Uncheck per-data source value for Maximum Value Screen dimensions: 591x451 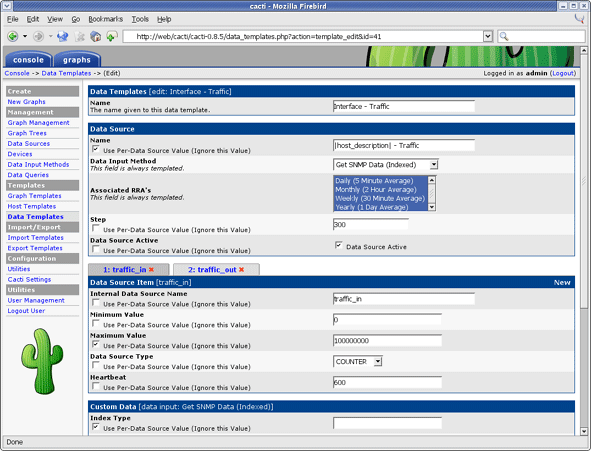coord(96,344)
